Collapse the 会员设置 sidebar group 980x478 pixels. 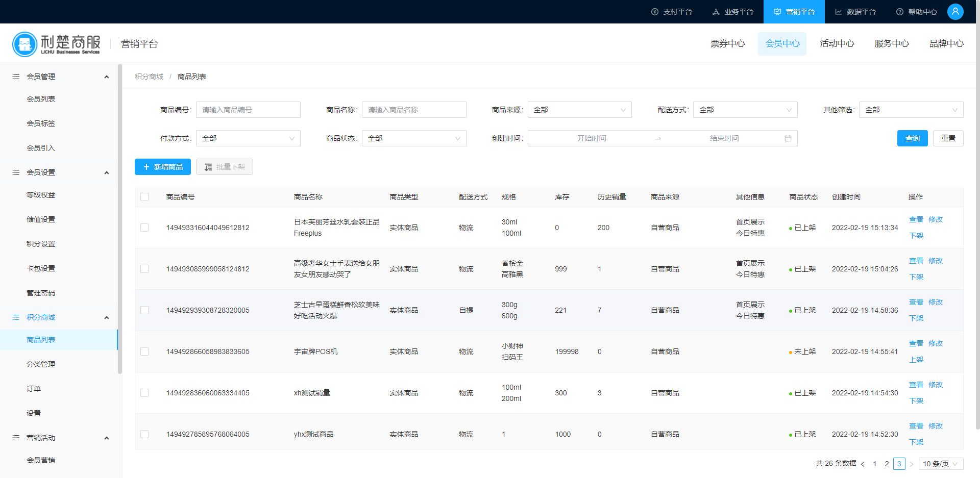(x=107, y=173)
